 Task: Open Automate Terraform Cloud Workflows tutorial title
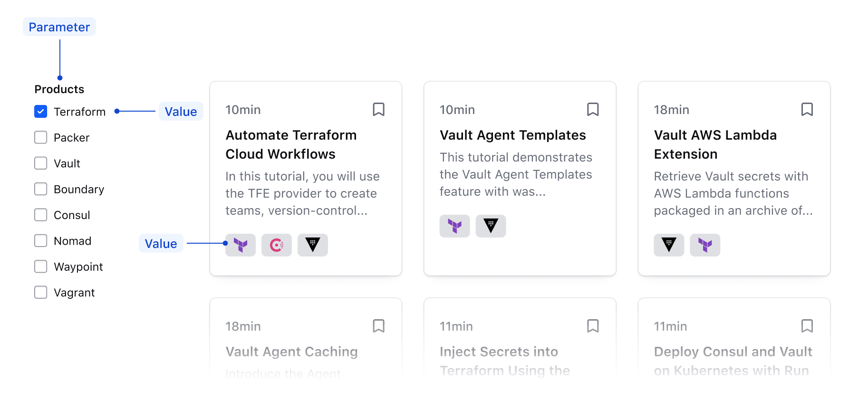pos(290,144)
